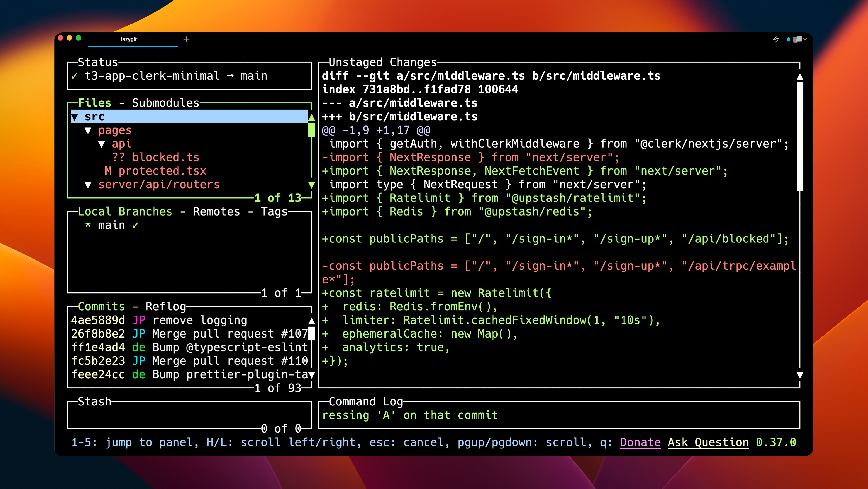
Task: Switch to the Commits tab
Action: [x=101, y=307]
